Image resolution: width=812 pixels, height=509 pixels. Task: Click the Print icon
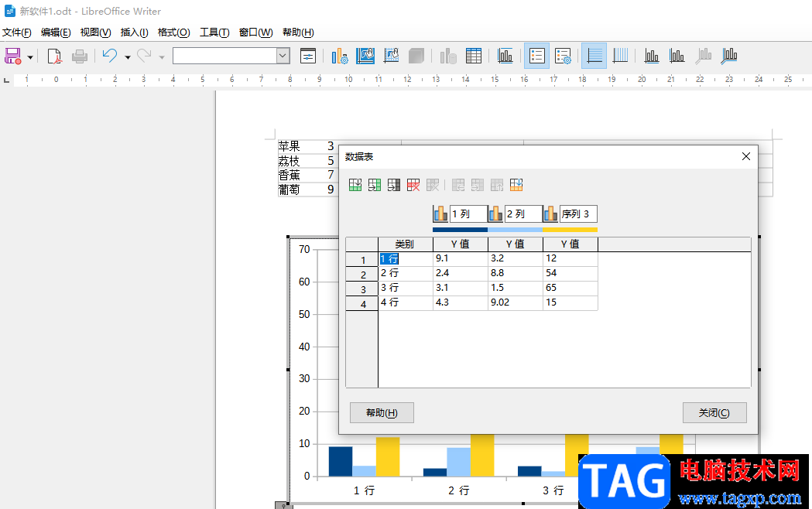click(x=79, y=56)
